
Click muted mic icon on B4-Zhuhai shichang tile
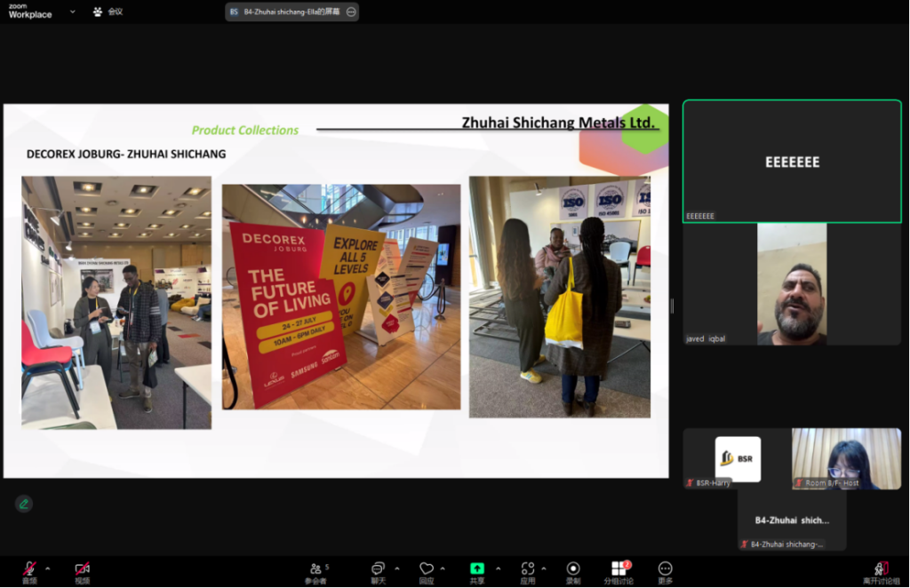[x=745, y=544]
